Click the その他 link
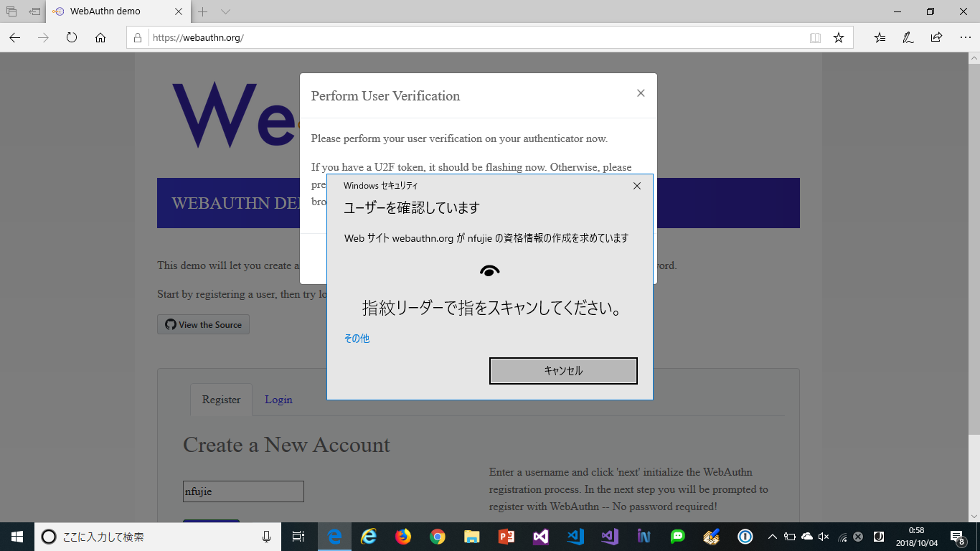 (x=357, y=339)
